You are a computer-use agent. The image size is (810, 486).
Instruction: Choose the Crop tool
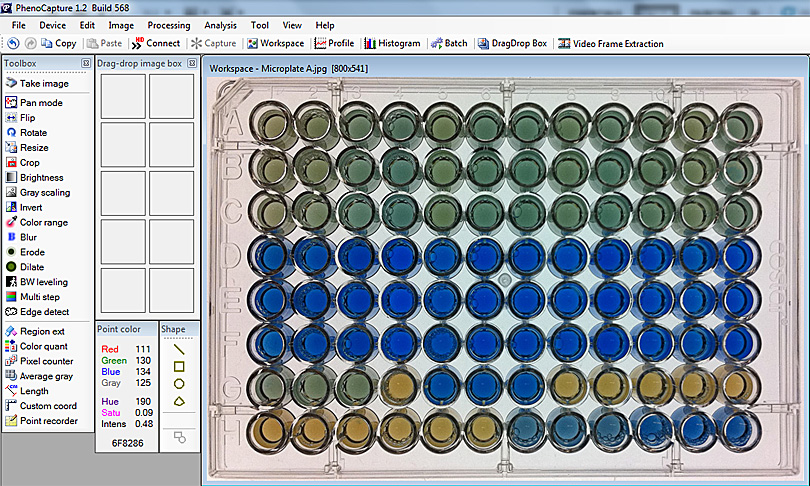point(30,163)
